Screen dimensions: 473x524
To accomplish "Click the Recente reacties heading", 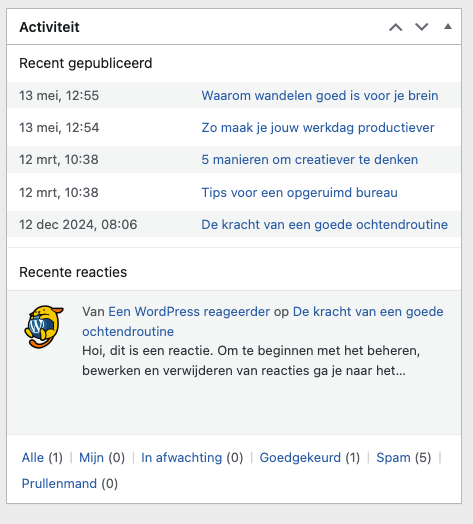I will [73, 272].
